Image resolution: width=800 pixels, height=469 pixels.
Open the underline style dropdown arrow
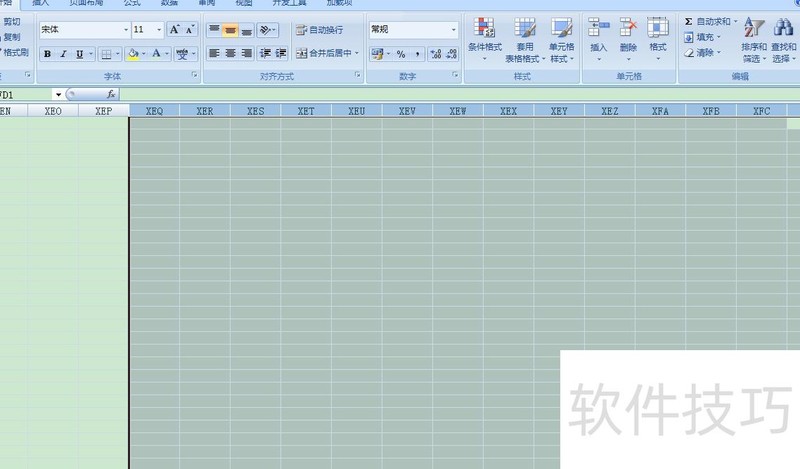point(91,54)
